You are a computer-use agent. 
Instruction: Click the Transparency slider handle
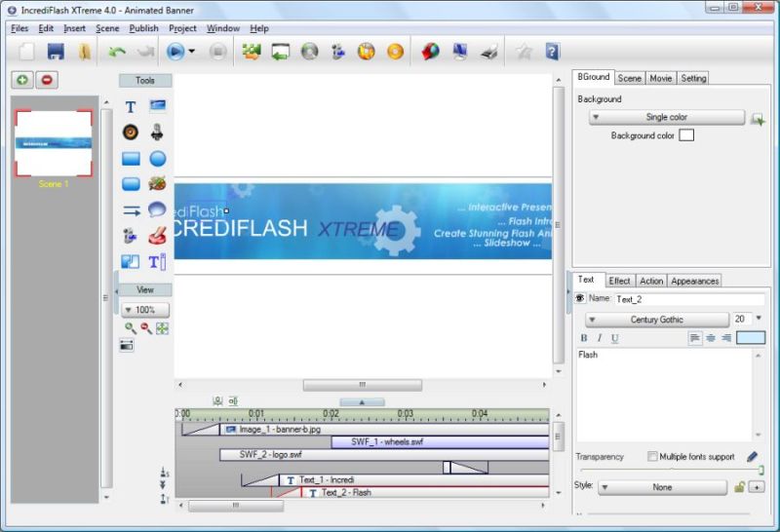pos(760,470)
